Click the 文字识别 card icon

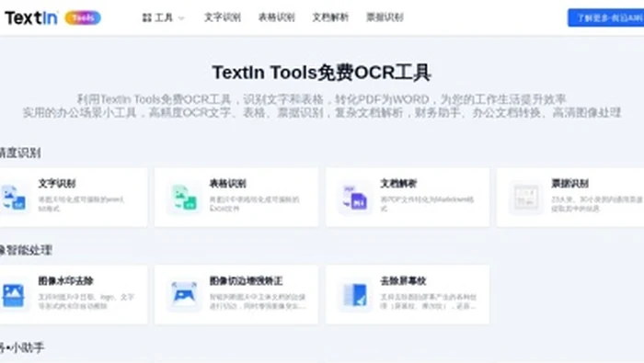13,198
